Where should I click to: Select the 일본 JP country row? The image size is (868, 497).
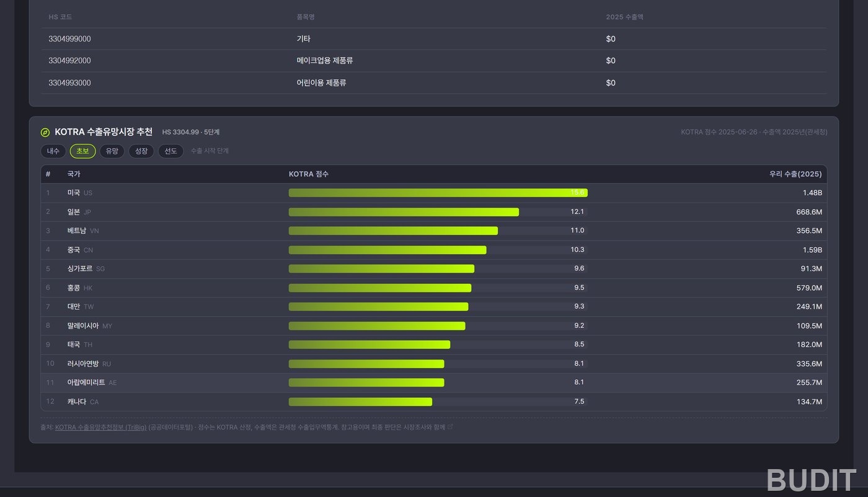434,212
